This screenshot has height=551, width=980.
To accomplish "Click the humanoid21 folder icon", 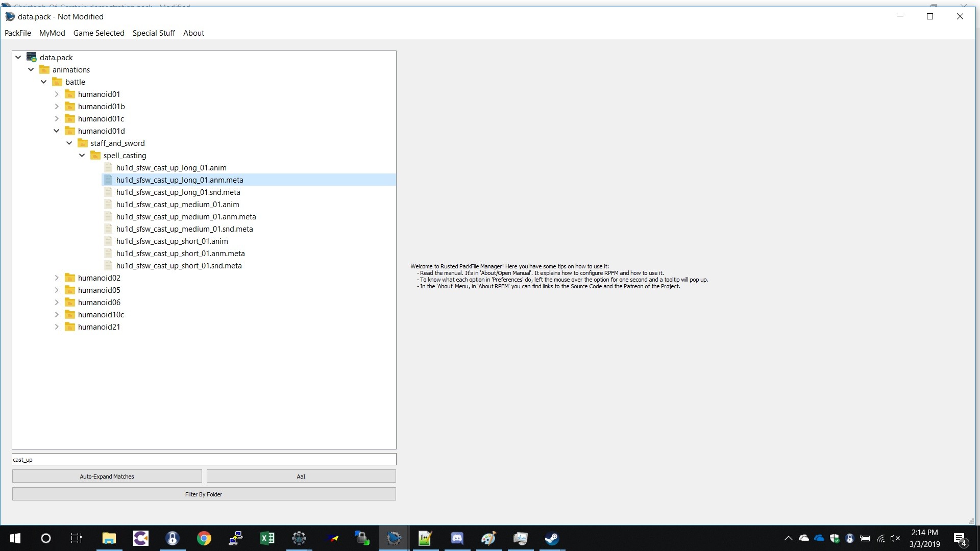I will (x=70, y=327).
